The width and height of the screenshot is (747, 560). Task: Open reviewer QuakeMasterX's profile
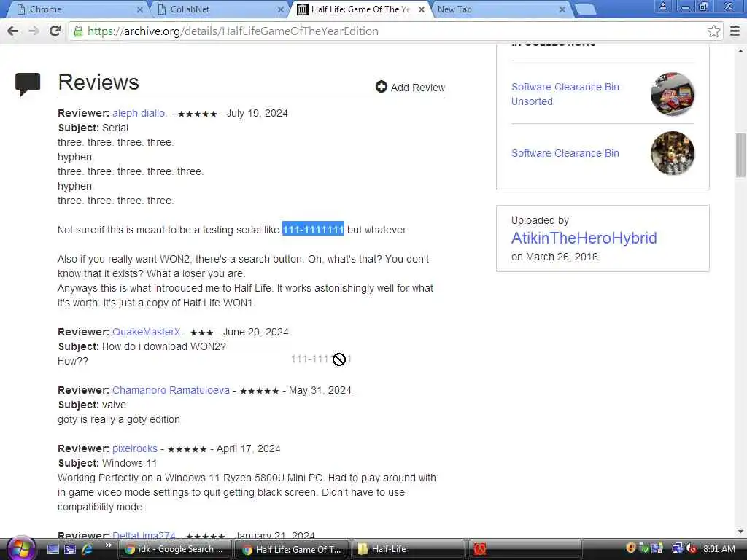point(146,332)
